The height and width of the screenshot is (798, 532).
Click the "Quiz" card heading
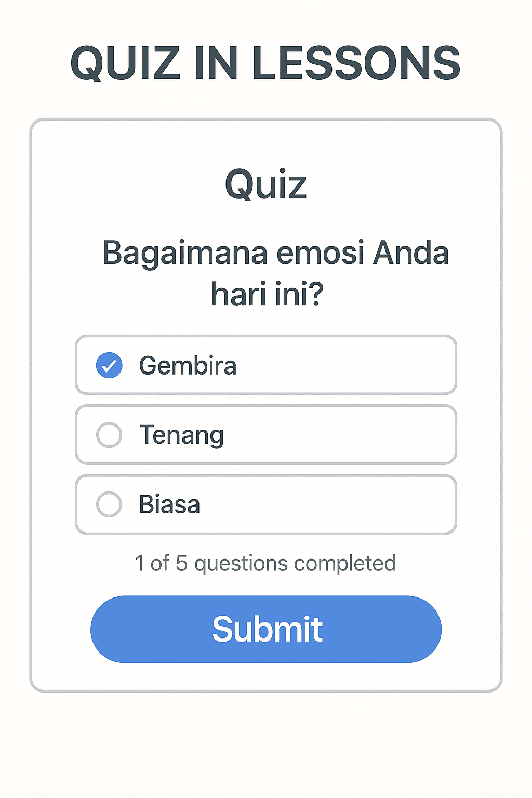265,184
